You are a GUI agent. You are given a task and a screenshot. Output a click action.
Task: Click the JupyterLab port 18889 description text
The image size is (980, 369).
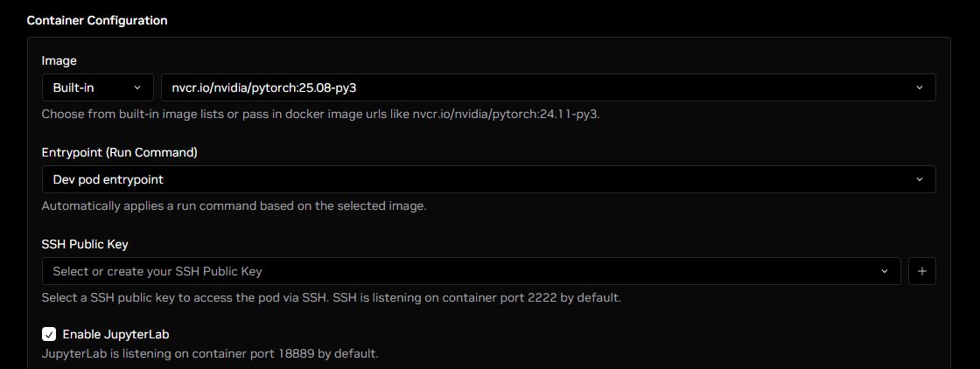pyautogui.click(x=210, y=354)
